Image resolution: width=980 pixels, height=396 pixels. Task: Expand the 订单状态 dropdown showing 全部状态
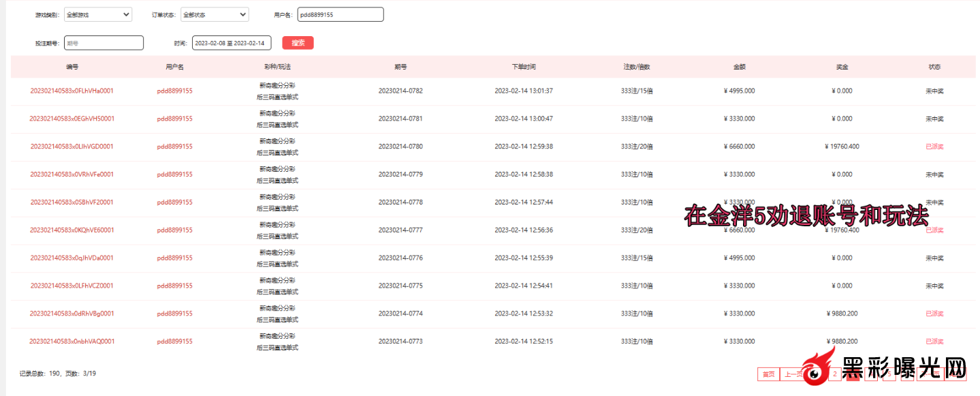214,14
